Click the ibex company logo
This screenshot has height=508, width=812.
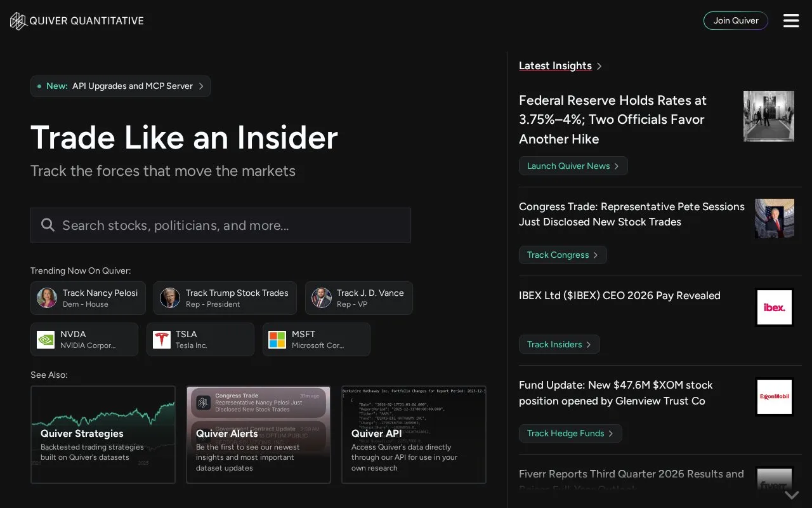point(775,307)
